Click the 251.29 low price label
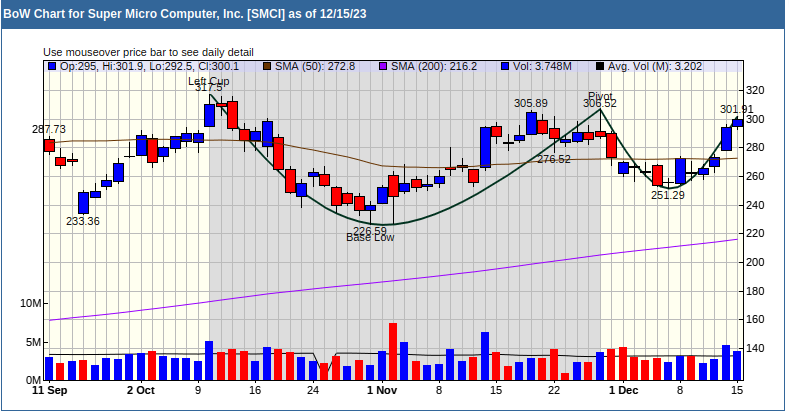This screenshot has height=419, width=789. [x=668, y=195]
